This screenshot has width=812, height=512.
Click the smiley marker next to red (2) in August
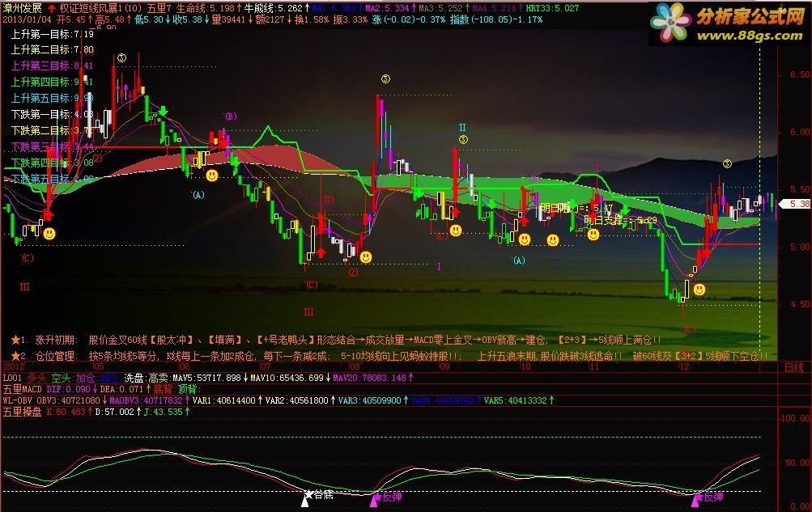tap(366, 257)
